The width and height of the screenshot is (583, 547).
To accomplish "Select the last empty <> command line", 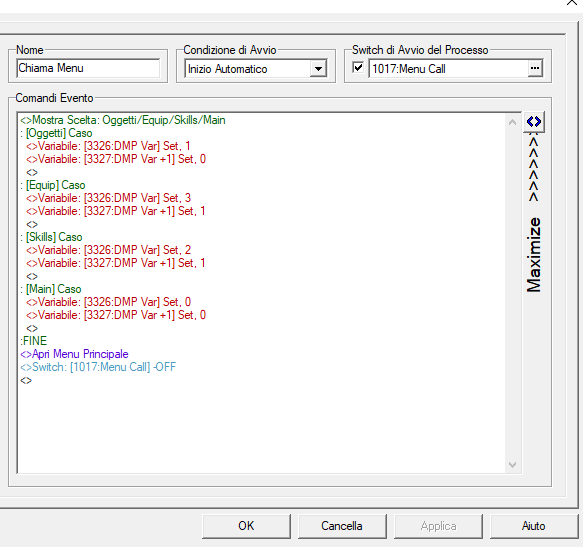I will (26, 380).
